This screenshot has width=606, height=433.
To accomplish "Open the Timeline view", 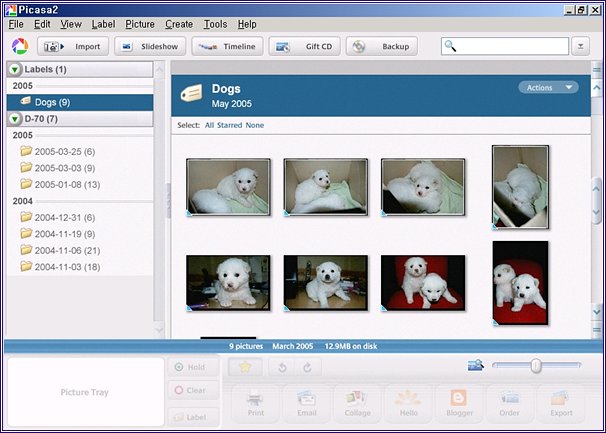I will point(227,46).
